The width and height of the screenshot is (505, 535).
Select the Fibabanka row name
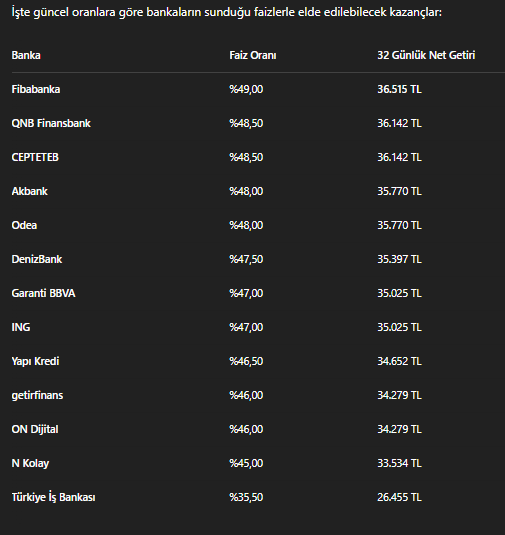click(x=36, y=89)
